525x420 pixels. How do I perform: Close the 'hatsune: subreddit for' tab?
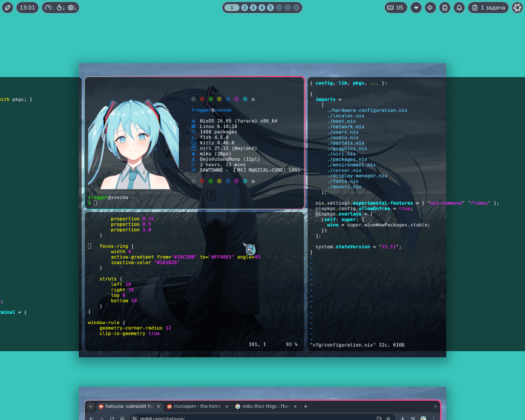click(158, 406)
